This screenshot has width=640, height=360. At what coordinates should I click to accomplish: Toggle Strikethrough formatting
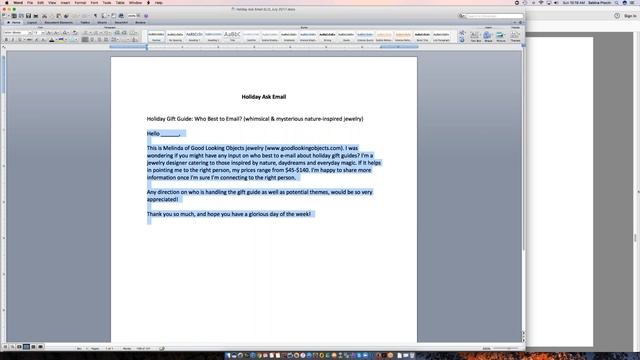point(29,40)
